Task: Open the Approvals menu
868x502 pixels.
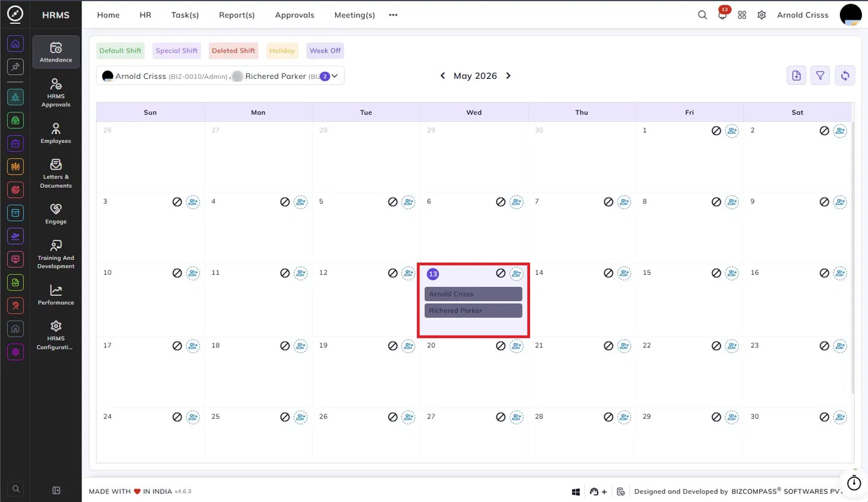Action: (x=294, y=15)
